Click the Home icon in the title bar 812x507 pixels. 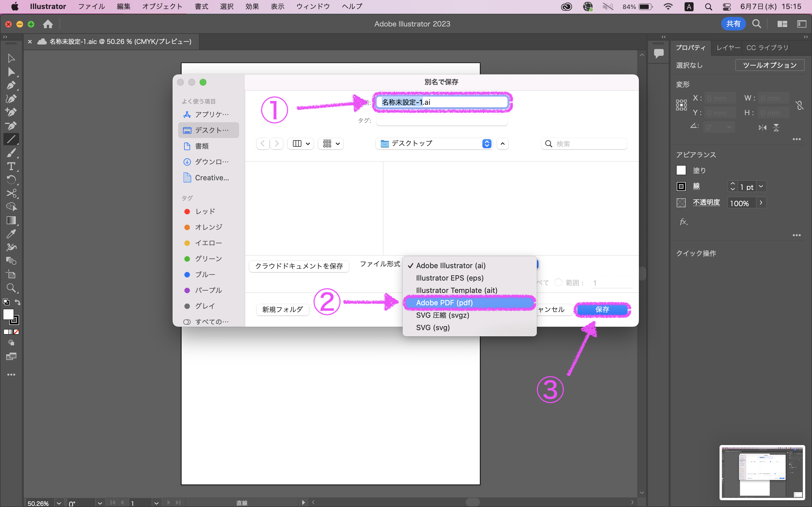point(48,24)
